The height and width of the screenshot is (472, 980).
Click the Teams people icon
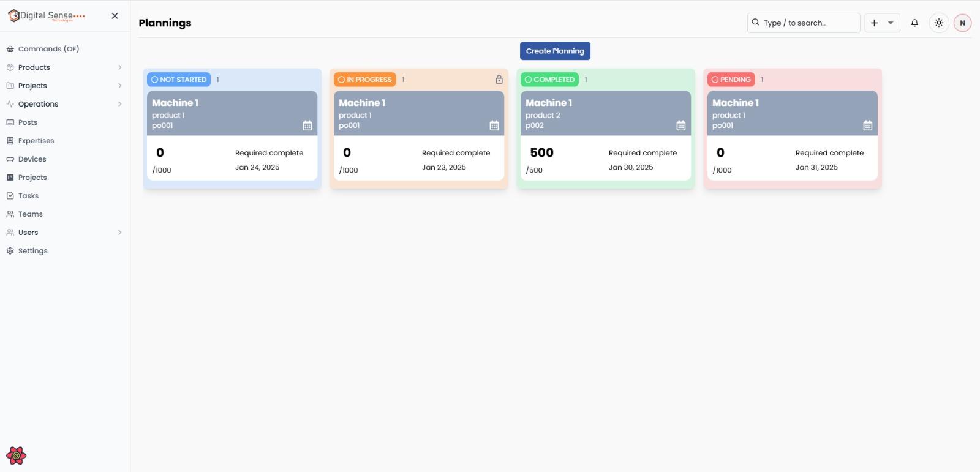pos(10,214)
